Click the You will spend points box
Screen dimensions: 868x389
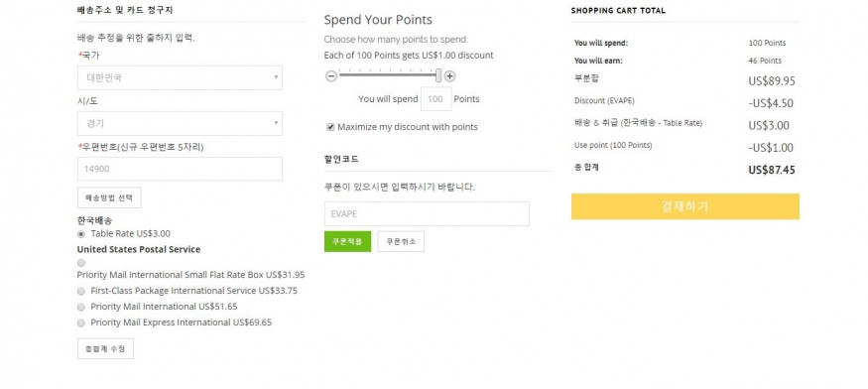pyautogui.click(x=436, y=99)
